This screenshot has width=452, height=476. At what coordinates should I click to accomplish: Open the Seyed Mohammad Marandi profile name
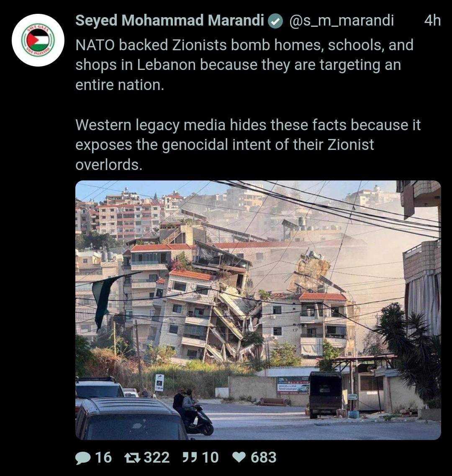(169, 21)
